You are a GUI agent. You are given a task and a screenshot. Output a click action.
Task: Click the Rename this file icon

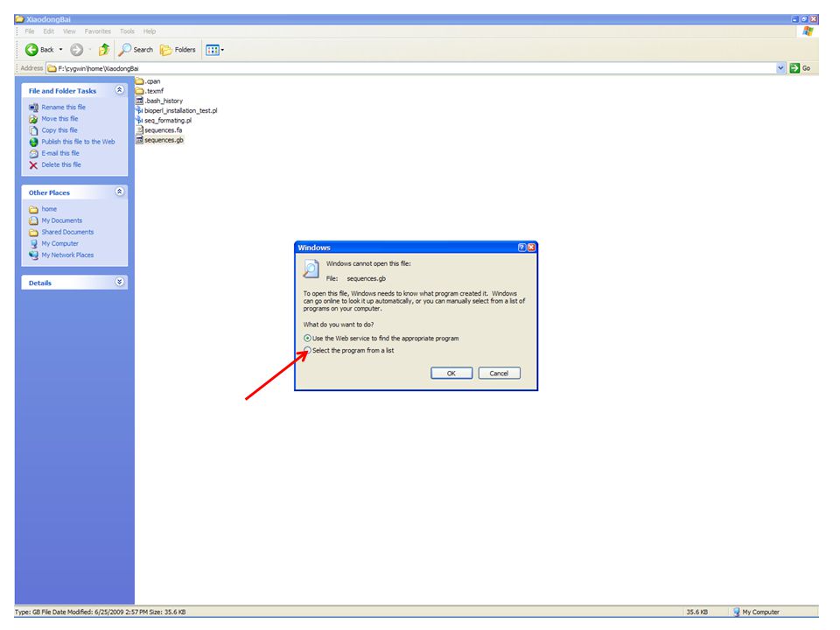33,107
